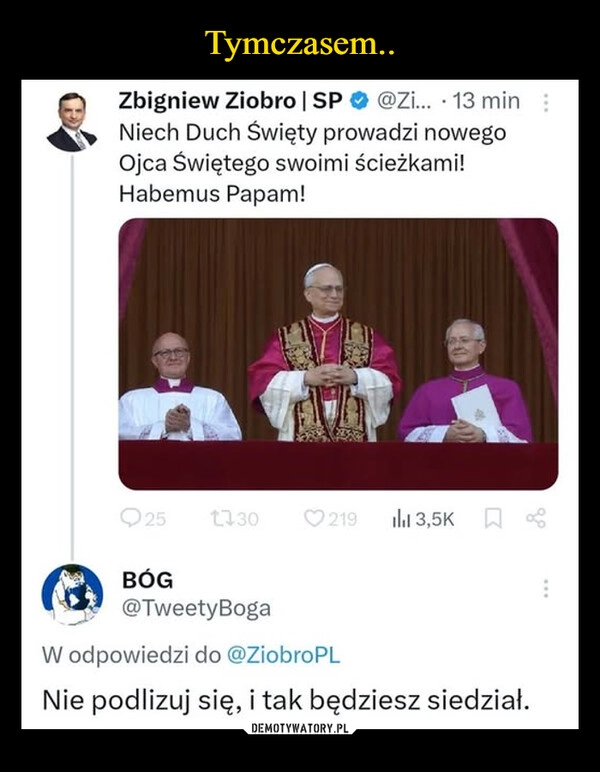Click the reply text 'Nie podlizuj się'
The height and width of the screenshot is (772, 600).
coord(142,701)
